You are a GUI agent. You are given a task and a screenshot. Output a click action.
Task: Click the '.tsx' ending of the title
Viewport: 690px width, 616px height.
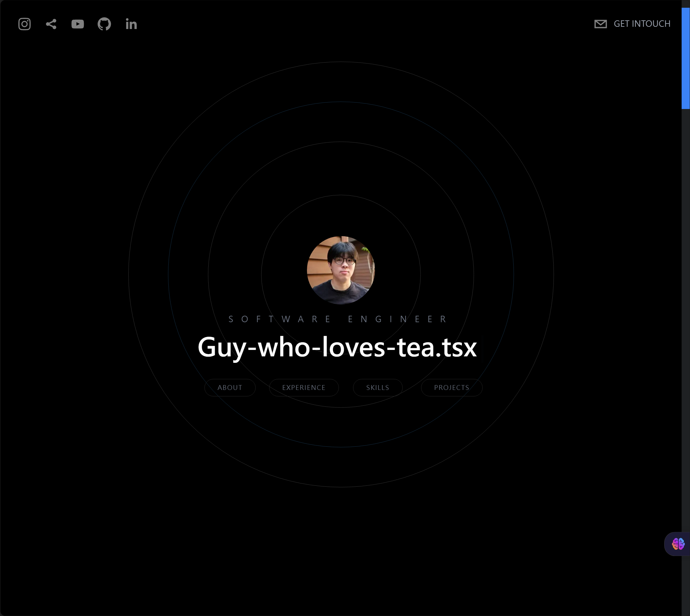tap(457, 348)
